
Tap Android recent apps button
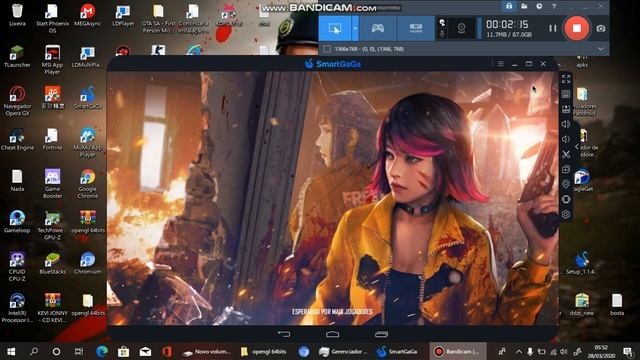click(381, 334)
